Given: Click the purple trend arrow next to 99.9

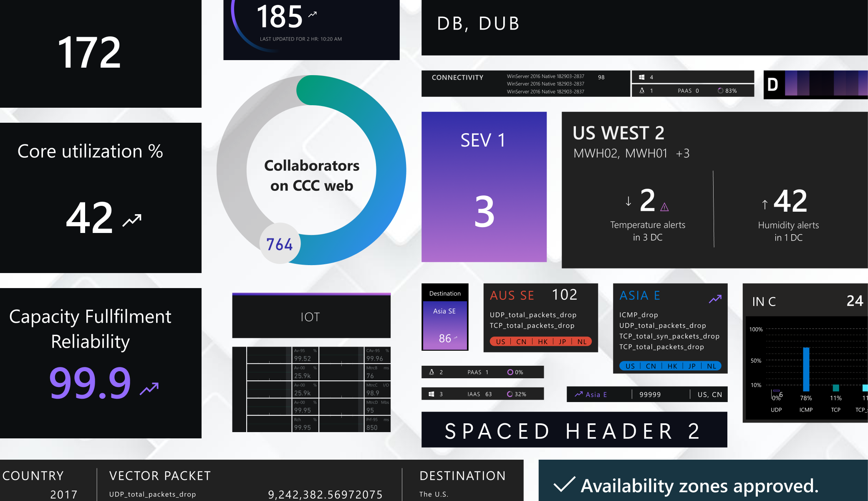Looking at the screenshot, I should click(x=149, y=389).
